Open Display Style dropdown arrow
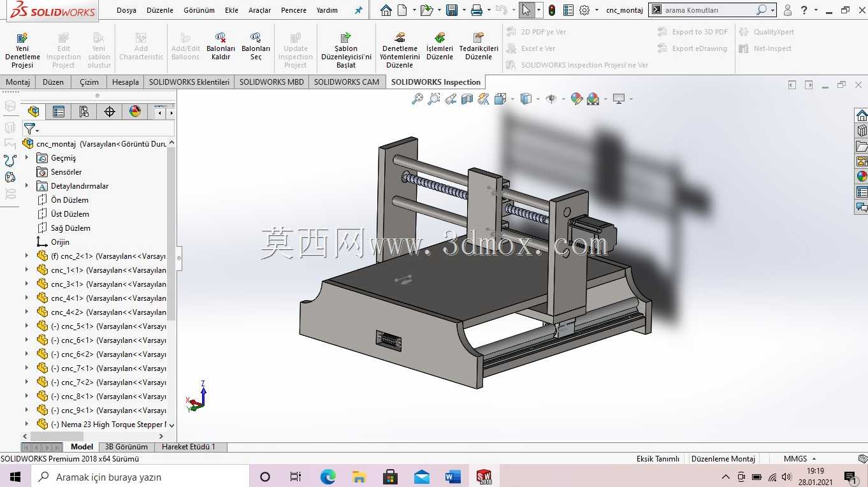This screenshot has width=868, height=487. [537, 99]
